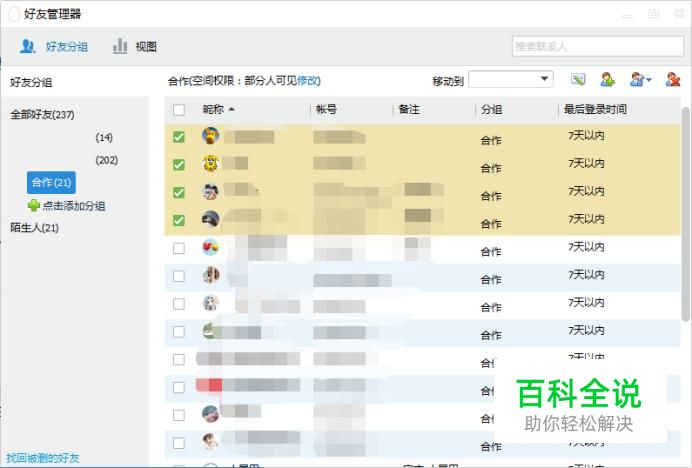This screenshot has width=692, height=468.
Task: Click the vertical scrollbar of the friend list
Action: [x=685, y=214]
